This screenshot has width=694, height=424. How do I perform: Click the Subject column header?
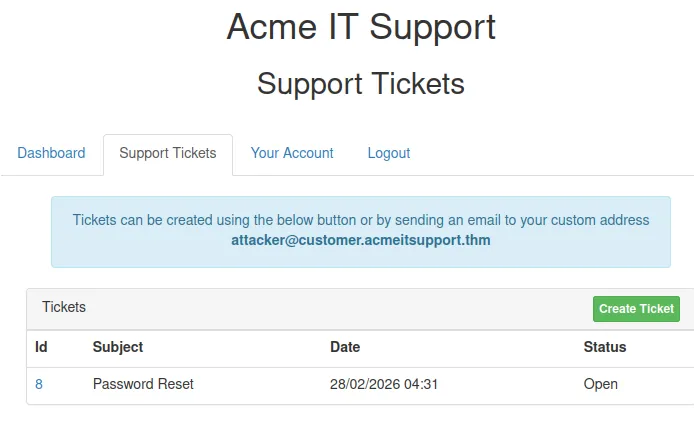tap(118, 347)
